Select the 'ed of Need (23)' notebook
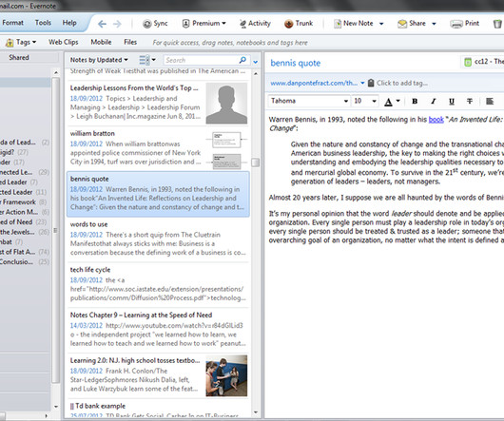 click(x=24, y=221)
